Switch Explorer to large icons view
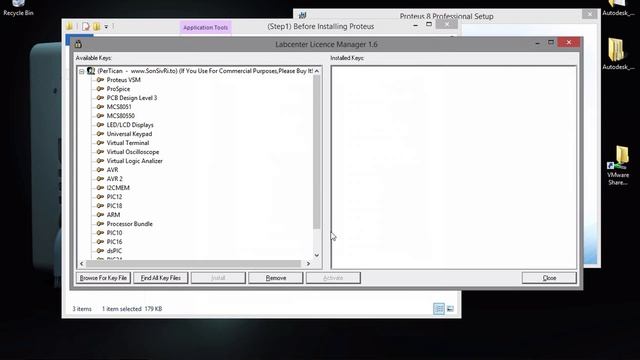Screen dimensions: 640x360 point(450,309)
